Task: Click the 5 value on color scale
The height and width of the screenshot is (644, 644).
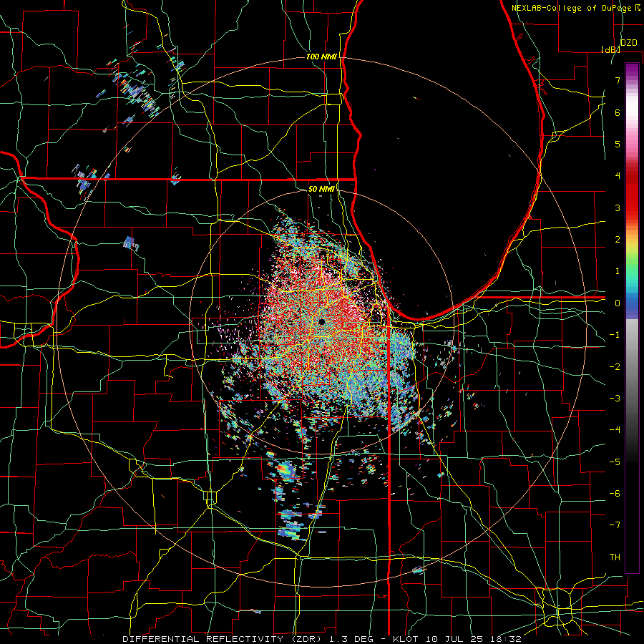Action: (618, 144)
